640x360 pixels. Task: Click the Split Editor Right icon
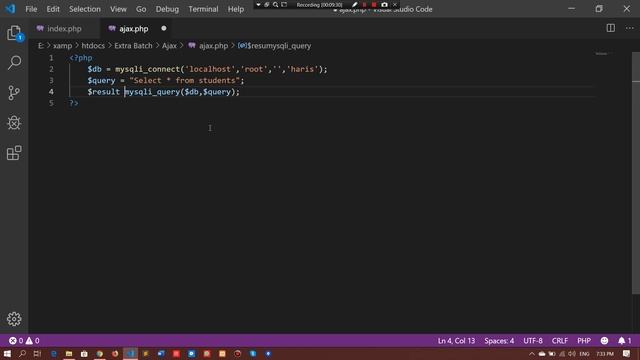611,28
